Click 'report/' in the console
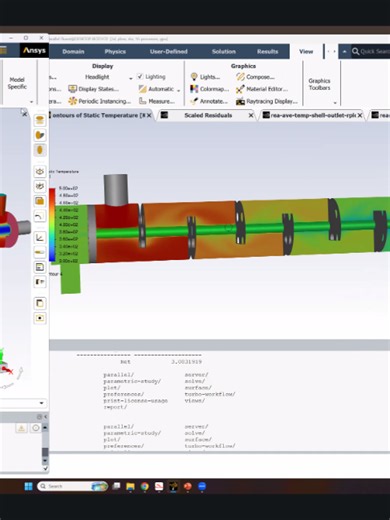The height and width of the screenshot is (520, 390). 115,407
